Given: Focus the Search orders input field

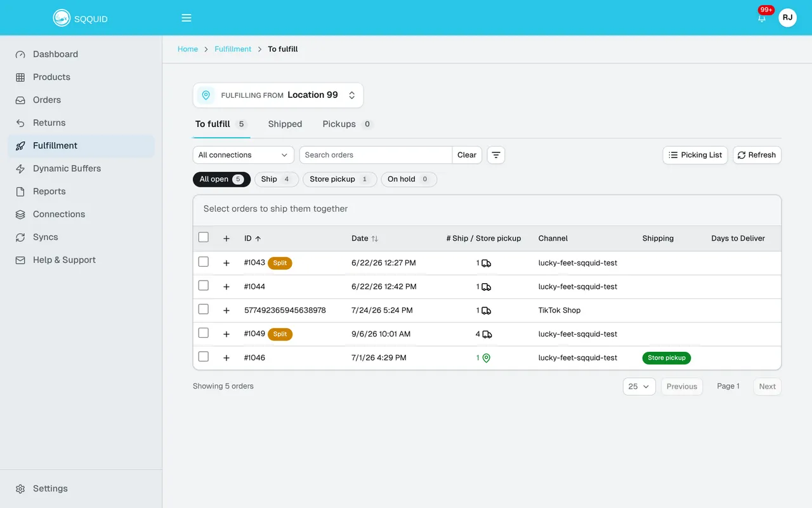Looking at the screenshot, I should (x=376, y=155).
